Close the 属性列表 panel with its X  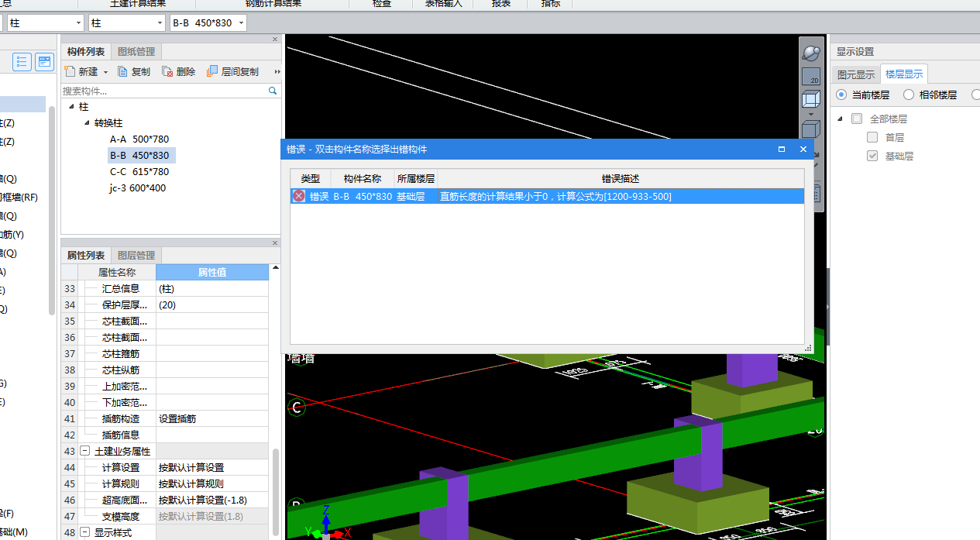275,243
